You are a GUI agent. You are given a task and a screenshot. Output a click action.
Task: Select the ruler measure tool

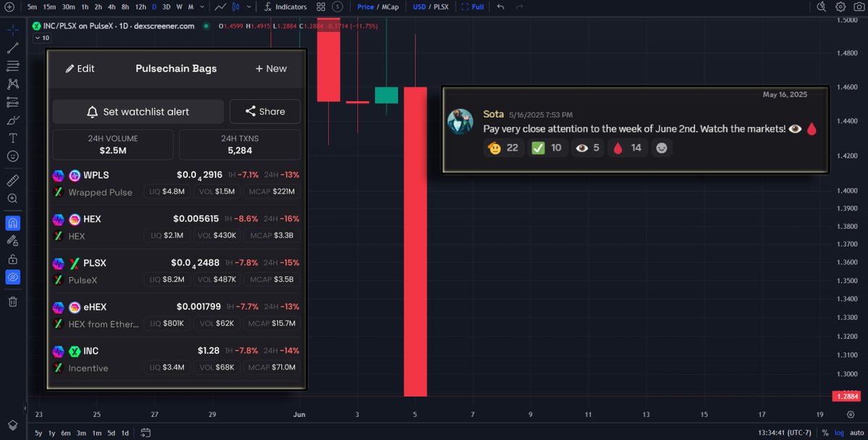[13, 179]
